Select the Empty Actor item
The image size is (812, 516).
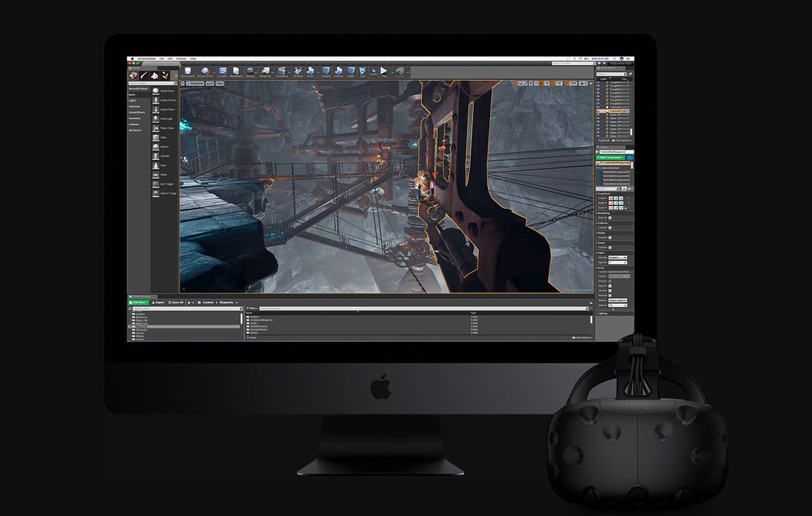163,91
